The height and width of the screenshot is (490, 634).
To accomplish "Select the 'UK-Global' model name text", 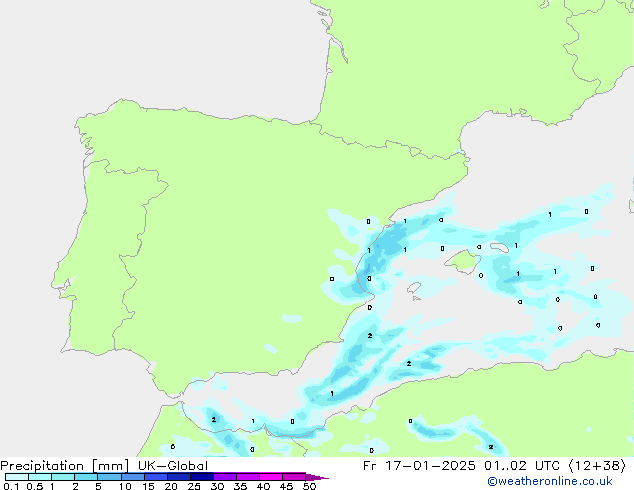I will pos(173,466).
